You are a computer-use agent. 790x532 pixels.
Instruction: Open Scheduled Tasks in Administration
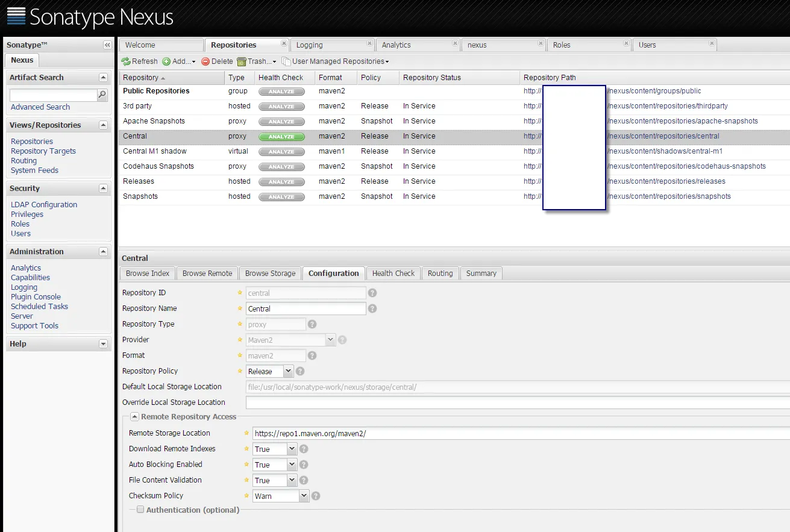tap(39, 307)
